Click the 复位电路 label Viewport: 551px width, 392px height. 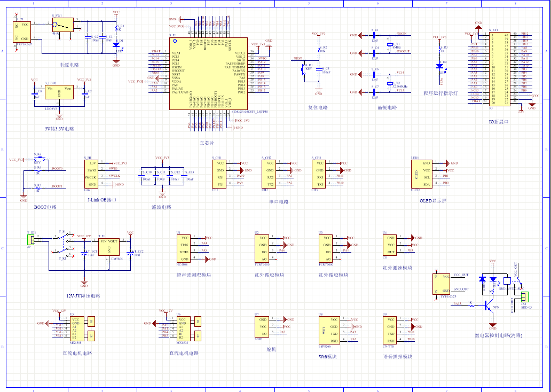tap(318, 107)
